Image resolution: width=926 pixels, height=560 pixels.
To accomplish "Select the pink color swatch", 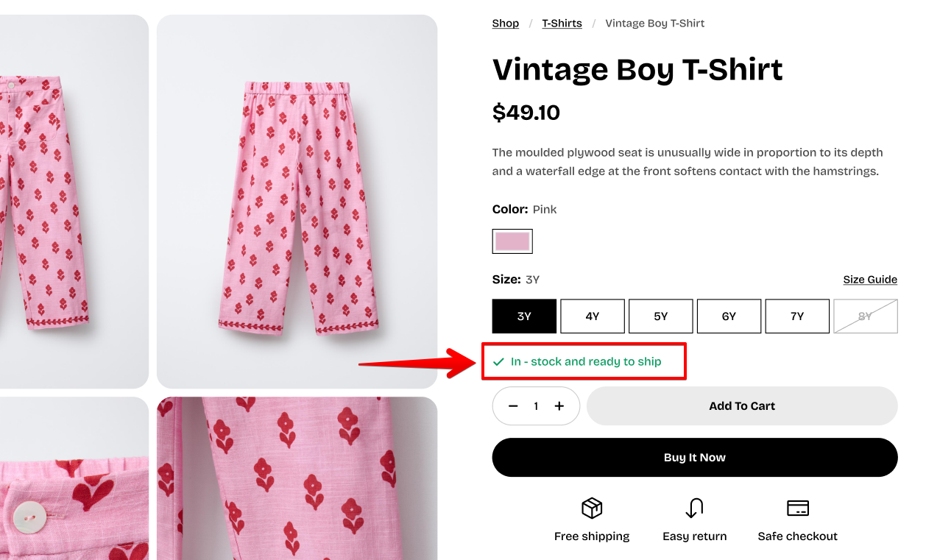I will [x=512, y=241].
